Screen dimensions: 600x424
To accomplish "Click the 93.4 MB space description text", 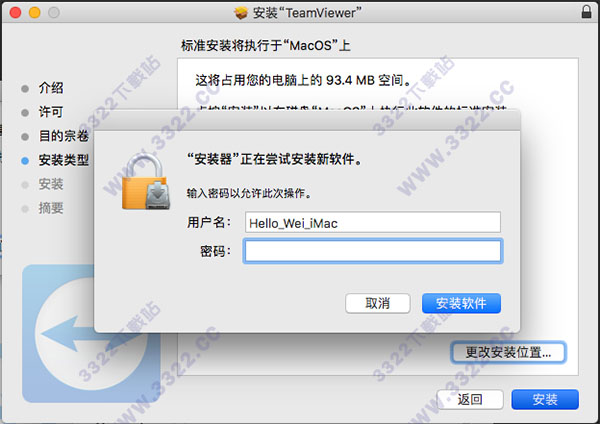I will pos(303,80).
